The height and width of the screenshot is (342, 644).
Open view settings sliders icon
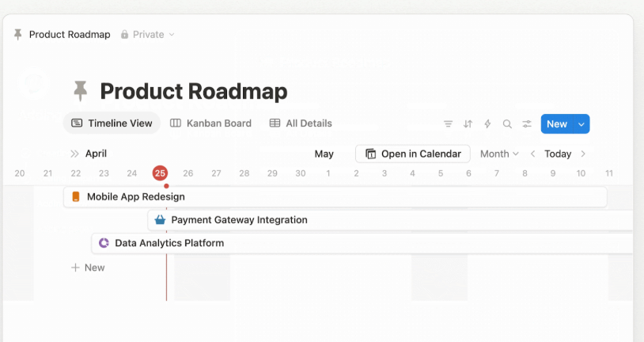point(527,123)
